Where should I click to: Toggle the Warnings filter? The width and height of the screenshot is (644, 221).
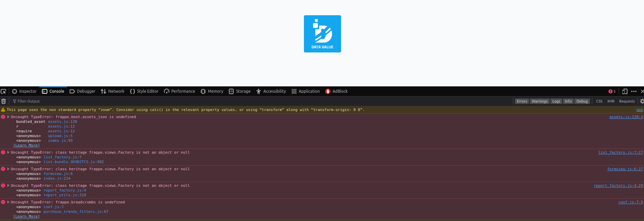540,101
